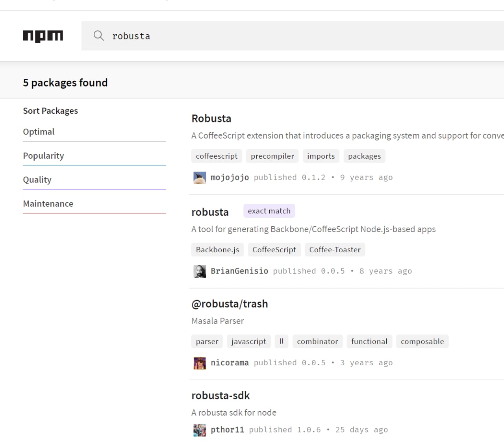Screen dimensions: 504x446
Task: Visit pthor11's publisher profile
Action: (227, 430)
